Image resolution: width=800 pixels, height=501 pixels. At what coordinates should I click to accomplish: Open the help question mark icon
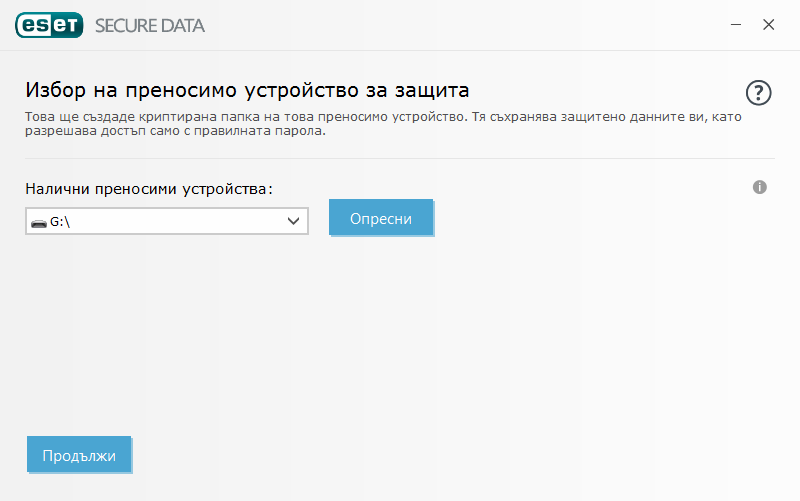pos(758,93)
